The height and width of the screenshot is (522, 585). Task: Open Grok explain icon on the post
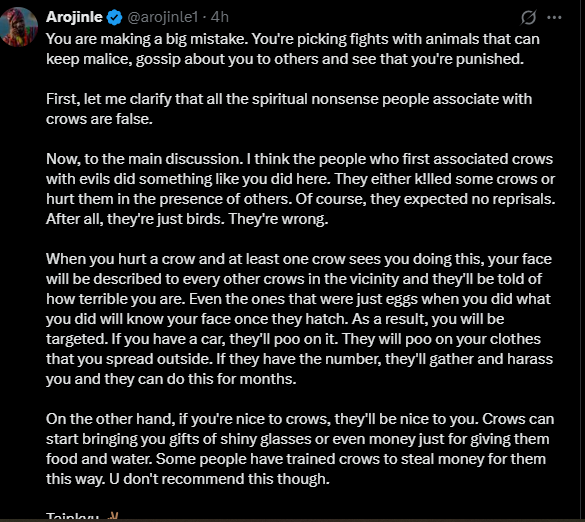(x=529, y=17)
